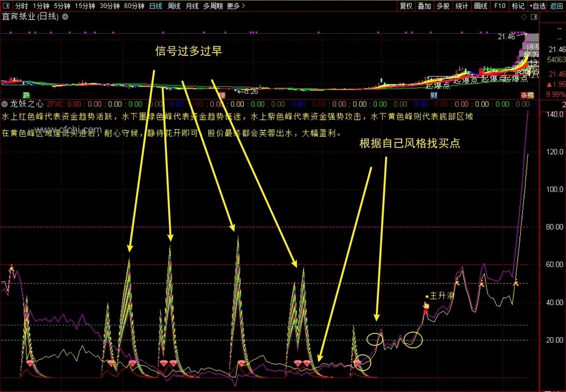Toggle the 叠加 overlay option
Viewport: 566px width, 392px height.
424,6
